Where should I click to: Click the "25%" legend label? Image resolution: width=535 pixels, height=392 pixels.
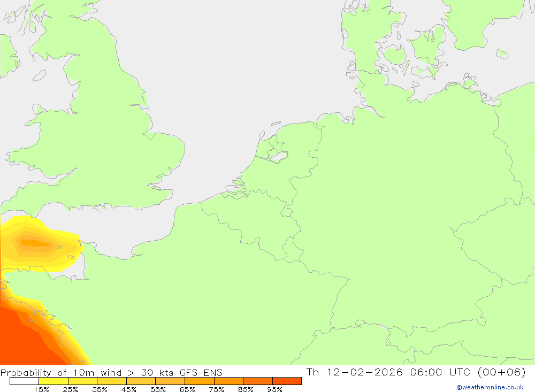click(70, 389)
